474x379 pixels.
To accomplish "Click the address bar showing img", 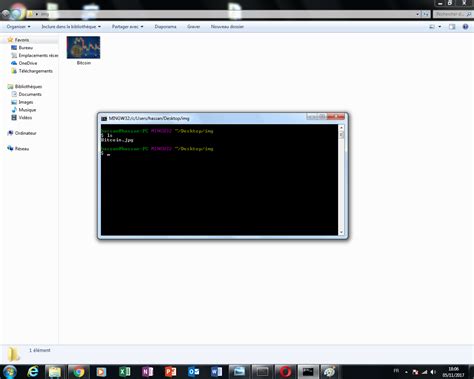I will 220,14.
